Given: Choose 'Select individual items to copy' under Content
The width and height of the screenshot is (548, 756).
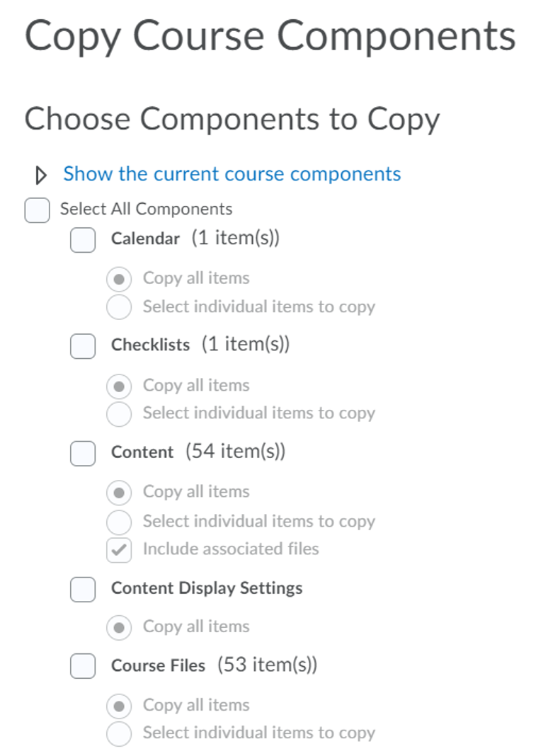Looking at the screenshot, I should click(x=119, y=522).
